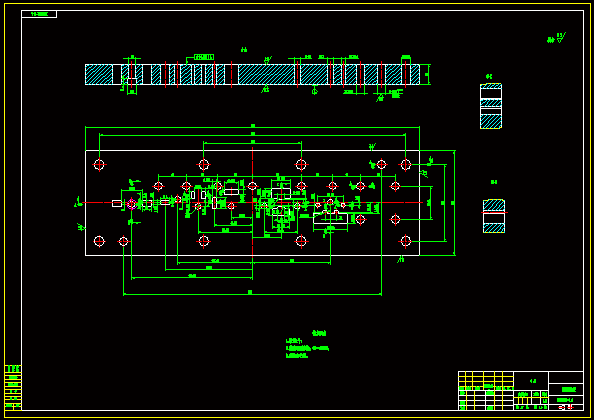
Task: Click the rightmost vertical height dimension line
Action: pyautogui.click(x=454, y=203)
